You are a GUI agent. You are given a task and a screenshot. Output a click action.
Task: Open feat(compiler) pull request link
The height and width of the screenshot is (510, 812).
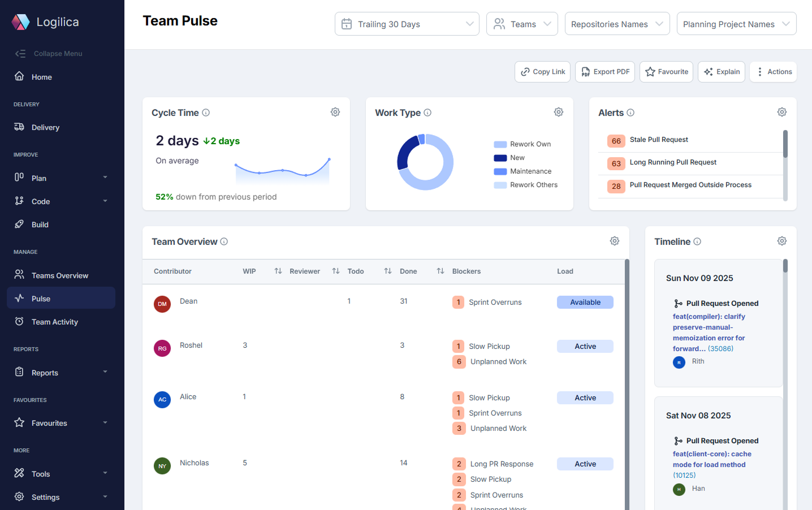[709, 332]
